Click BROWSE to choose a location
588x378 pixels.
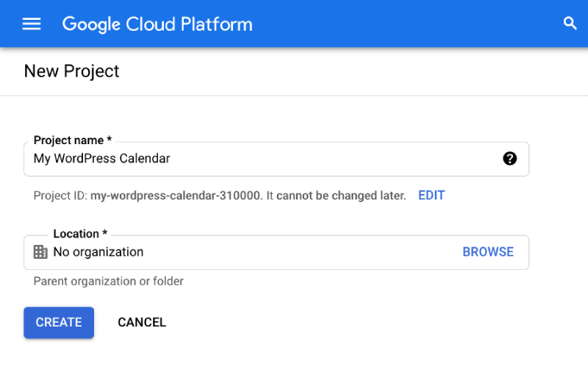[488, 252]
